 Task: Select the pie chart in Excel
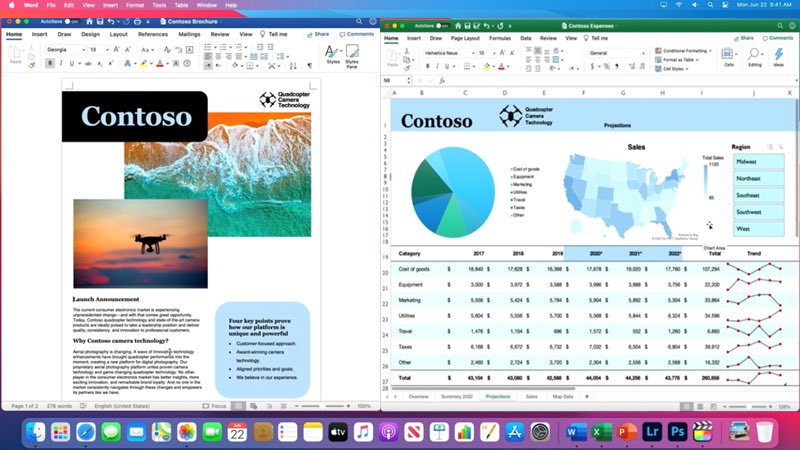[x=453, y=192]
